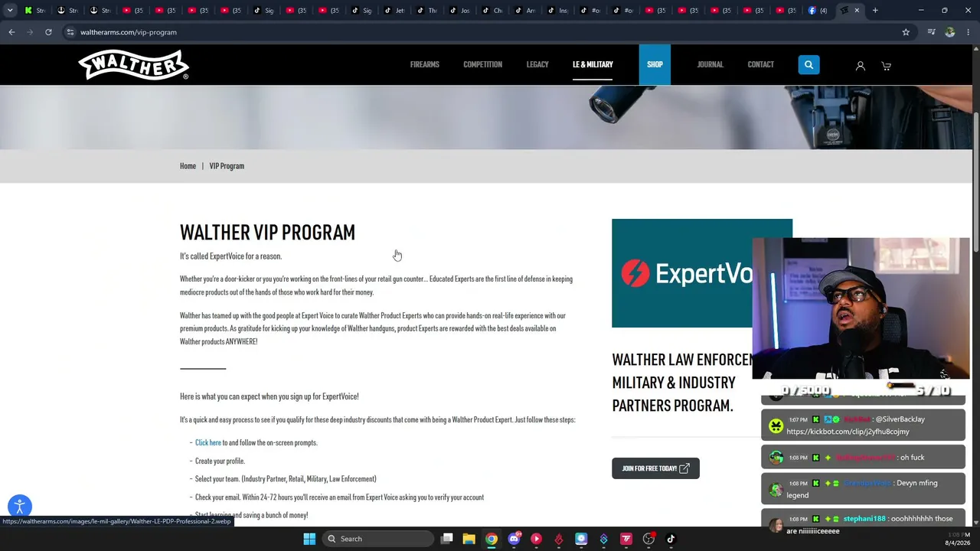The image size is (980, 551).
Task: Click the stephani188 chat username
Action: pyautogui.click(x=864, y=519)
